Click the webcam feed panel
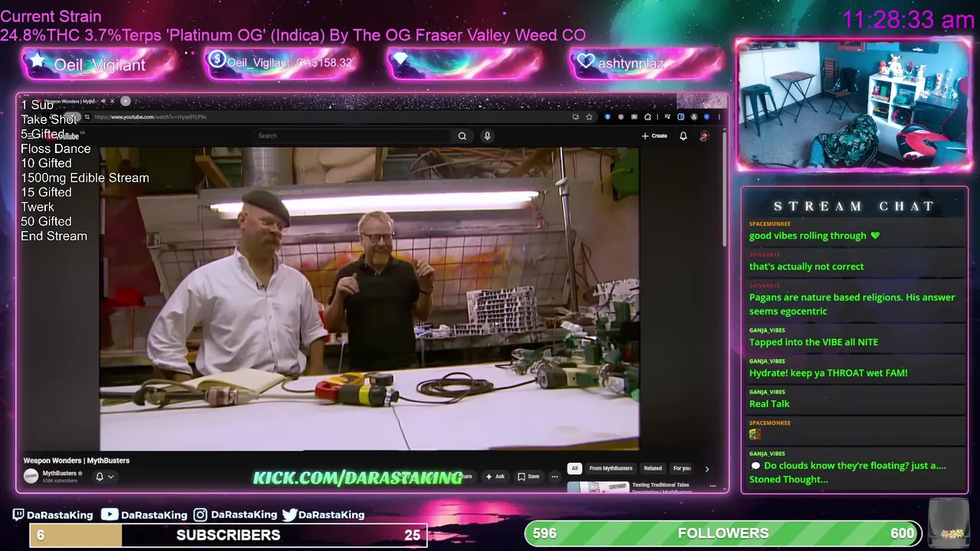The height and width of the screenshot is (551, 980). tap(854, 104)
